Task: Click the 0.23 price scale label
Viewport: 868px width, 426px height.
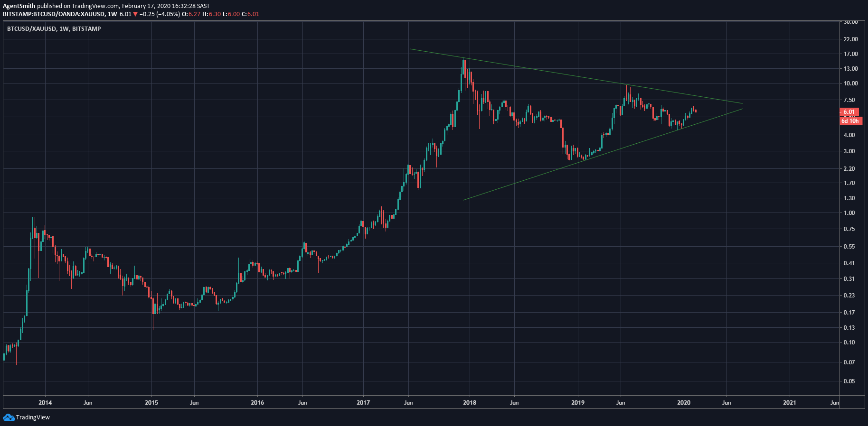Action: [849, 296]
